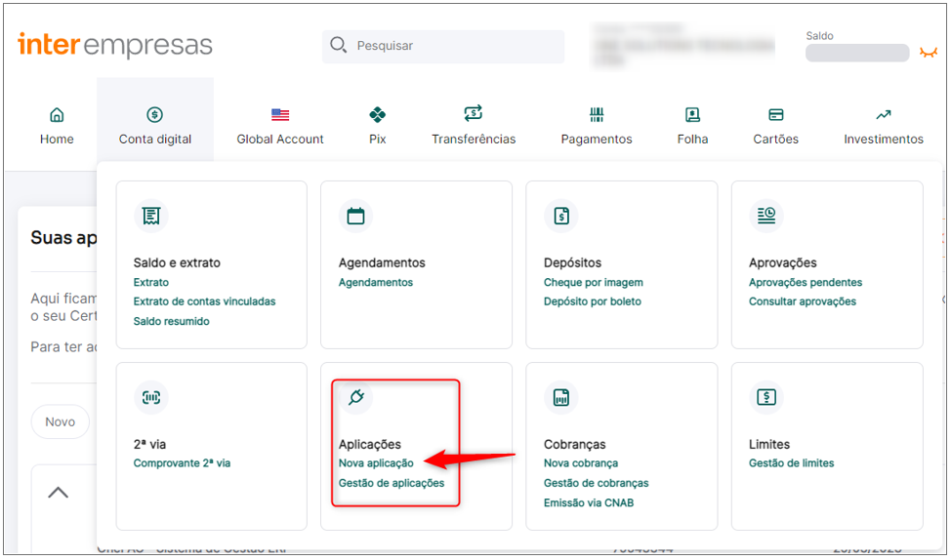Click the Investimentos trend-line icon
The width and height of the screenshot is (951, 560).
coord(883,114)
